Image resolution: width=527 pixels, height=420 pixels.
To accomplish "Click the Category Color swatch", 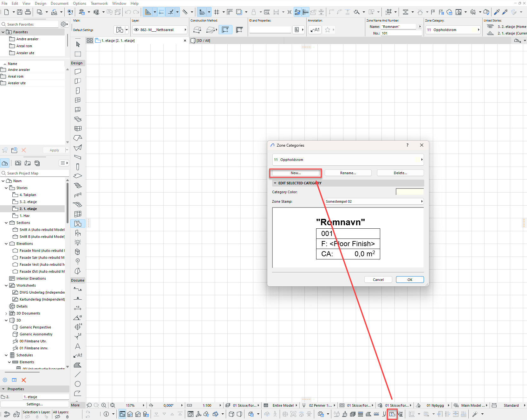I will [409, 192].
